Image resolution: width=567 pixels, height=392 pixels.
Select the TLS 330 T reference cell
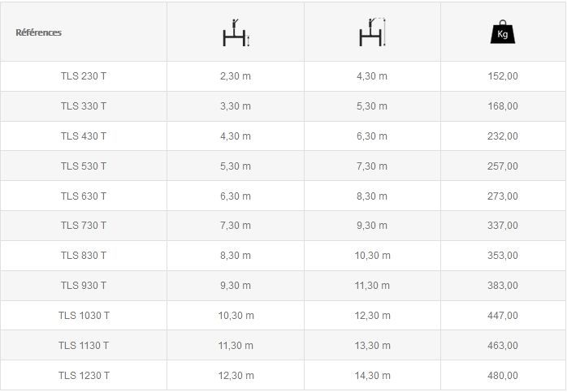click(84, 106)
